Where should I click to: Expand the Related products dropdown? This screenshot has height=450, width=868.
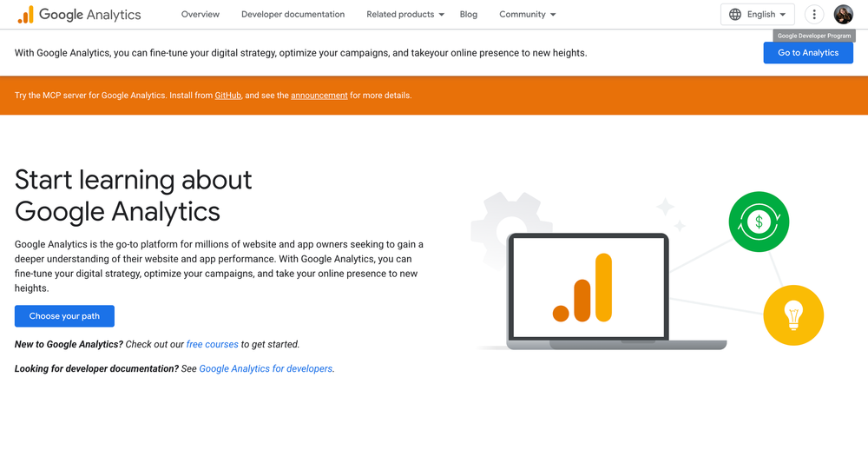click(405, 15)
